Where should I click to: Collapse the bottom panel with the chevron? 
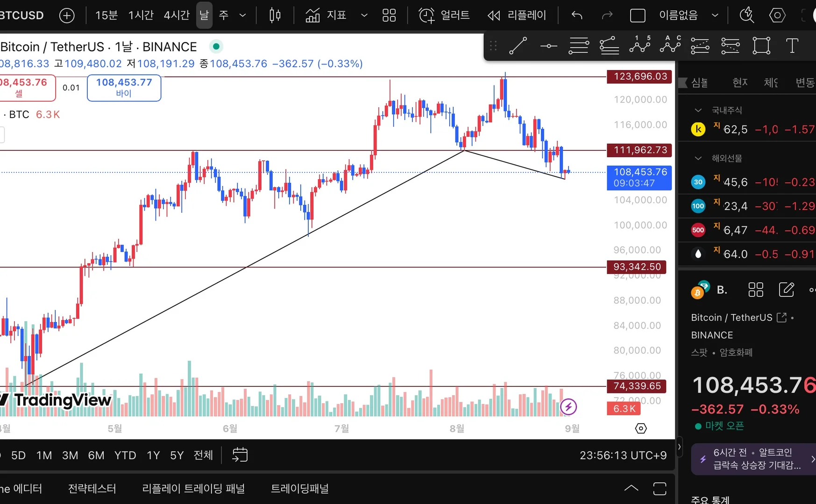pos(631,488)
